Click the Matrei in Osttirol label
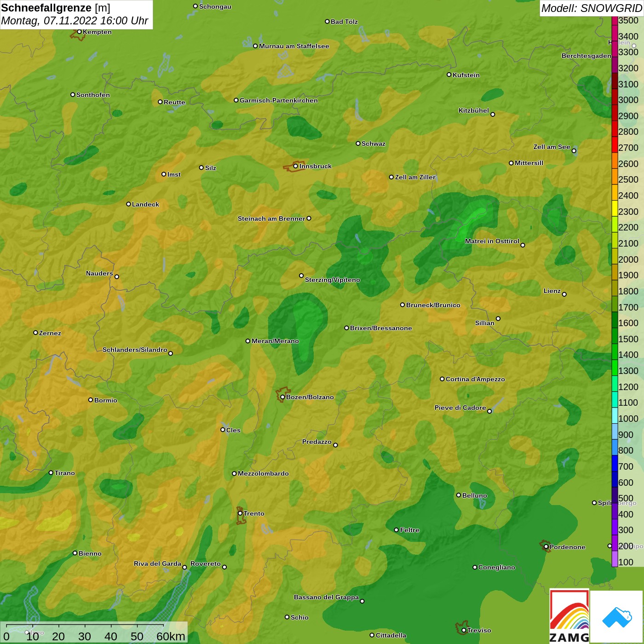644x644 pixels. (x=492, y=241)
